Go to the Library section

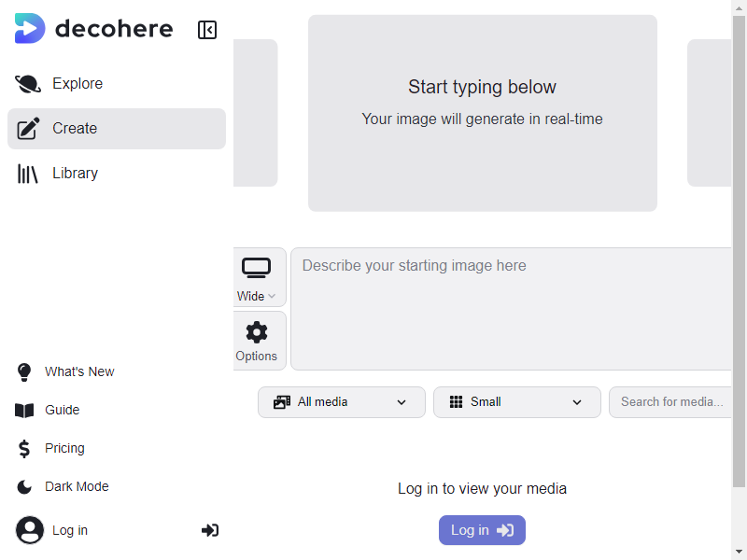click(75, 174)
